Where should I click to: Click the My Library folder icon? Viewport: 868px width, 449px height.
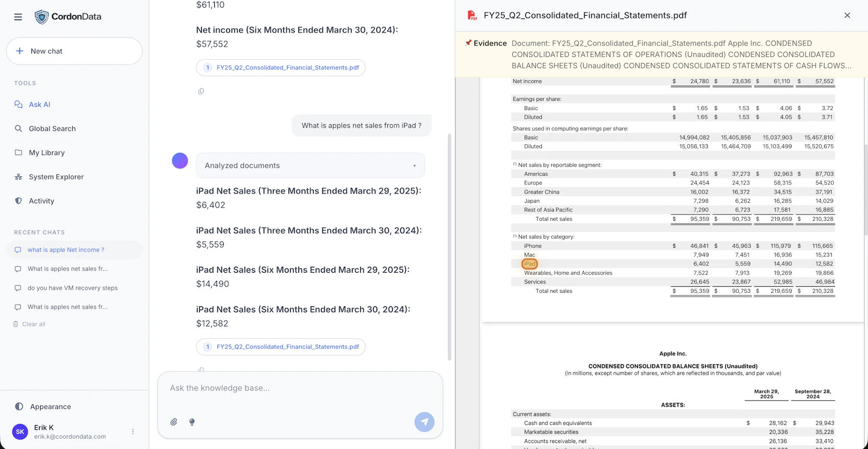coord(18,152)
